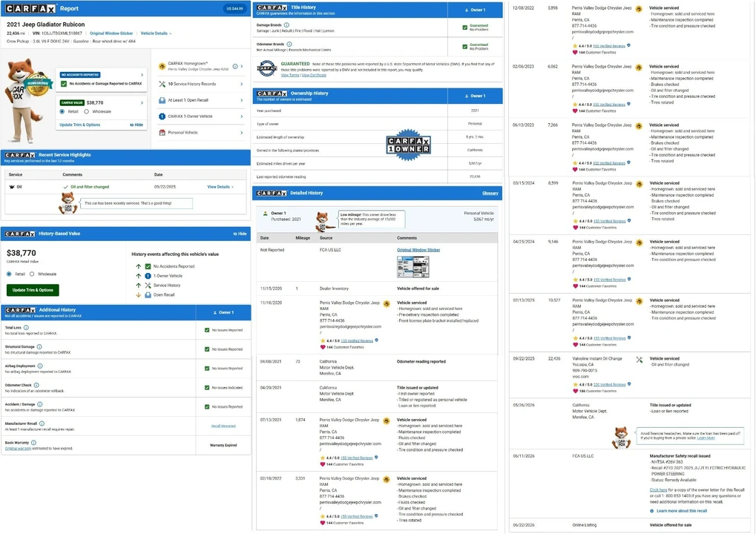Click the CARFAX 1 Owner seal in Ownership History
Screen dimensions: 756x534
(408, 145)
